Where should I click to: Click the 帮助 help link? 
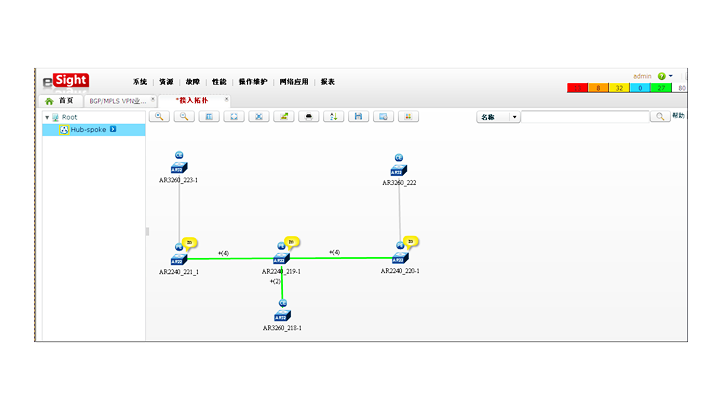pos(679,116)
